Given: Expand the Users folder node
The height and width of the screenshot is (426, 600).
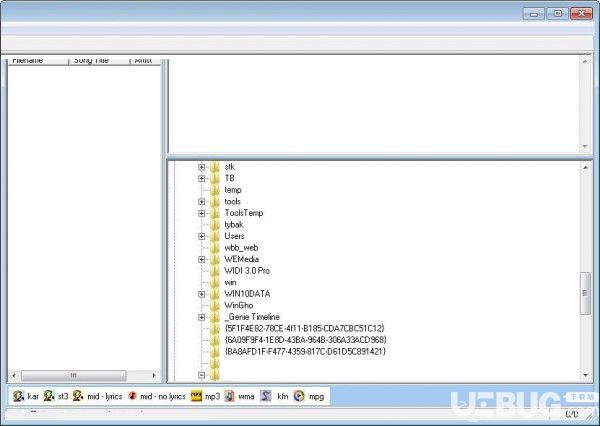Looking at the screenshot, I should [202, 236].
